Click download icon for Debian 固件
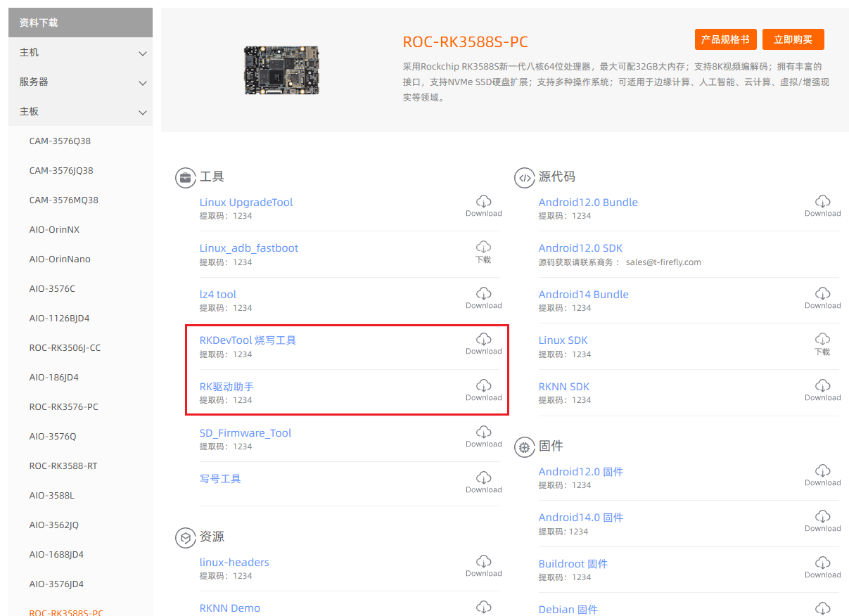This screenshot has width=849, height=616. click(823, 609)
